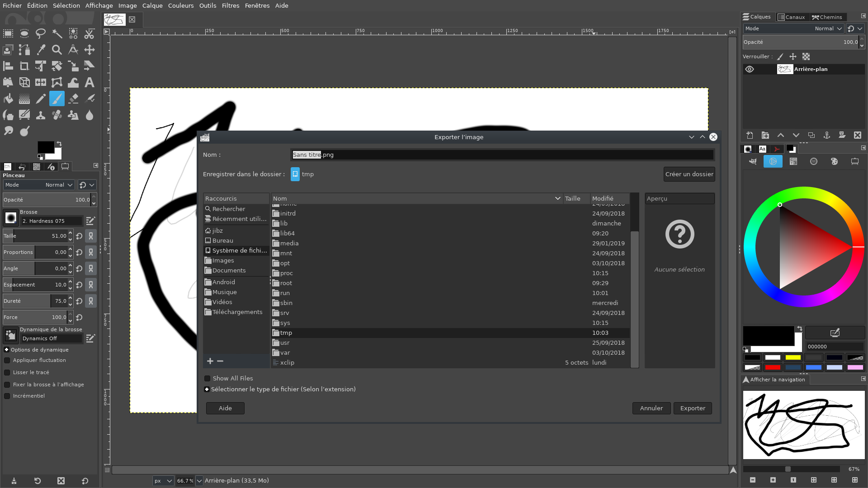Select Bureau shortcut in Raccourcis

tap(236, 241)
